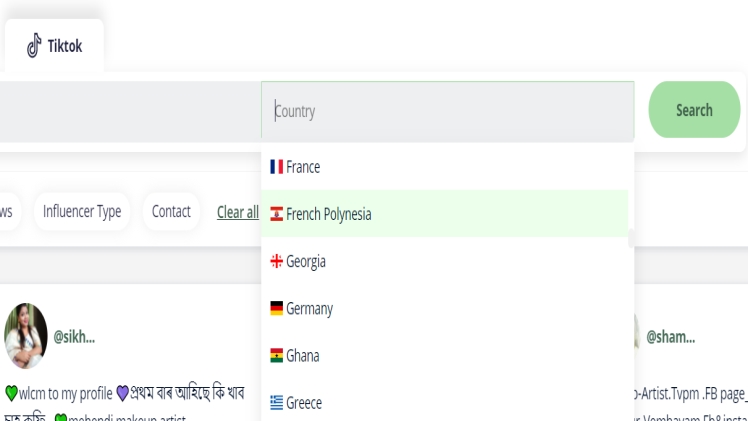Click the Greece flag icon
The height and width of the screenshot is (421, 748).
277,402
